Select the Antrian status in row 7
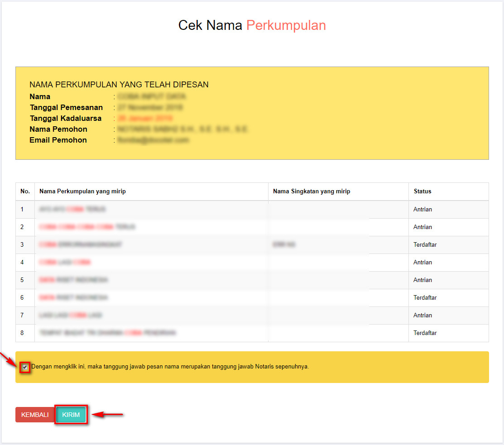This screenshot has height=445, width=504. click(x=422, y=316)
